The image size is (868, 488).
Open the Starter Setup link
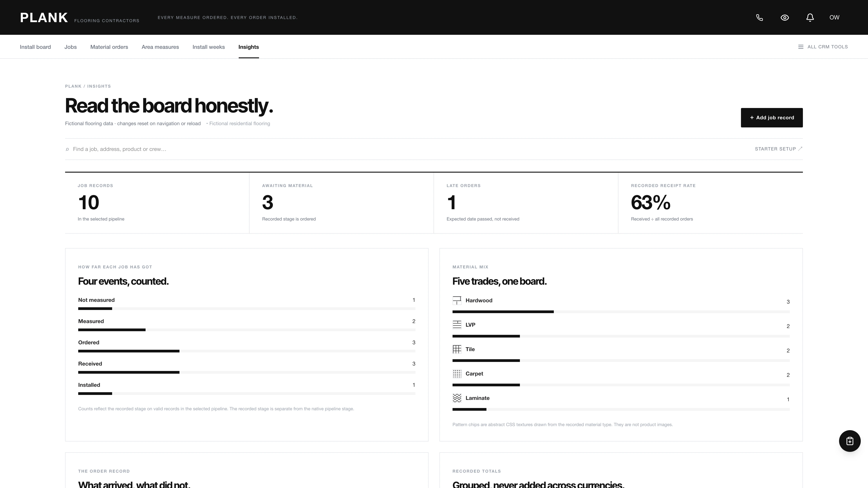pyautogui.click(x=778, y=149)
